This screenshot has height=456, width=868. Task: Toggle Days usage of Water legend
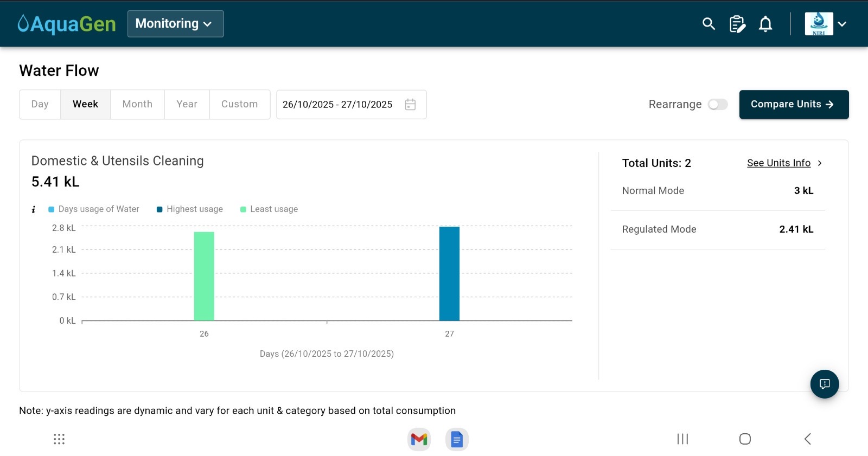click(x=94, y=209)
